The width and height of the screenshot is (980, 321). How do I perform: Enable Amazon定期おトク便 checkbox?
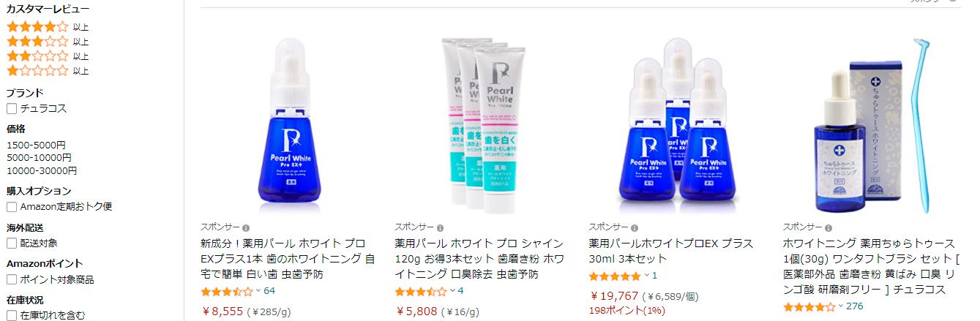[x=12, y=207]
